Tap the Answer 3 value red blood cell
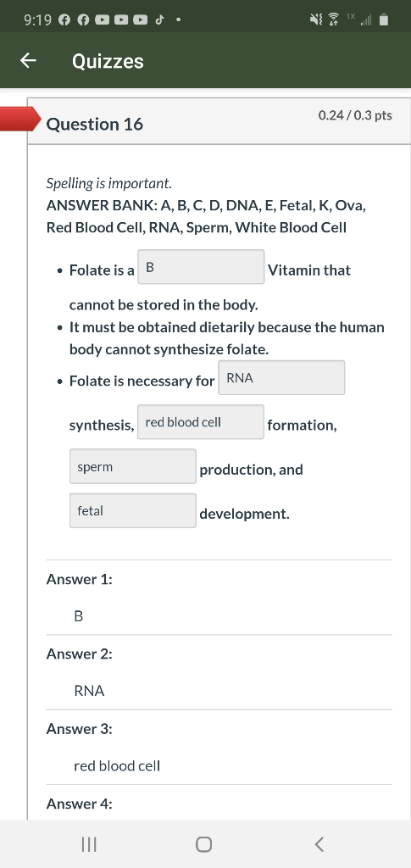The image size is (411, 868). 117,766
